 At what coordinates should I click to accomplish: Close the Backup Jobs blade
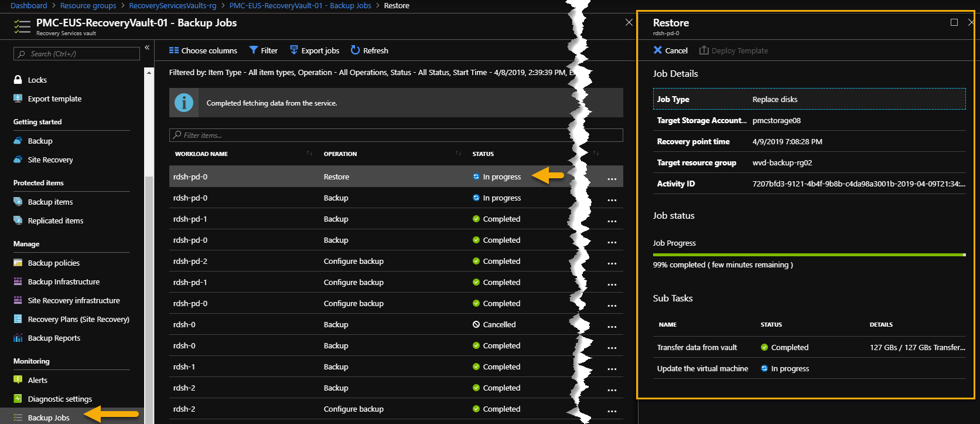(629, 22)
